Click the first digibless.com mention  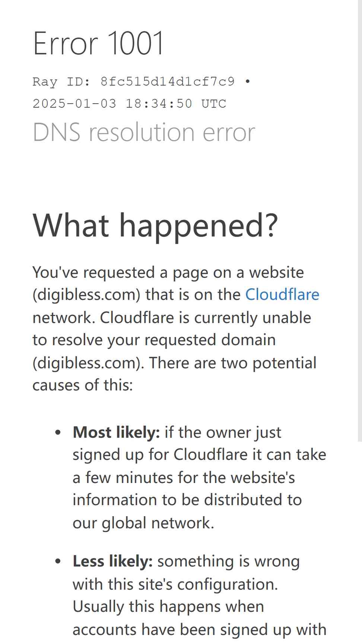[86, 295]
